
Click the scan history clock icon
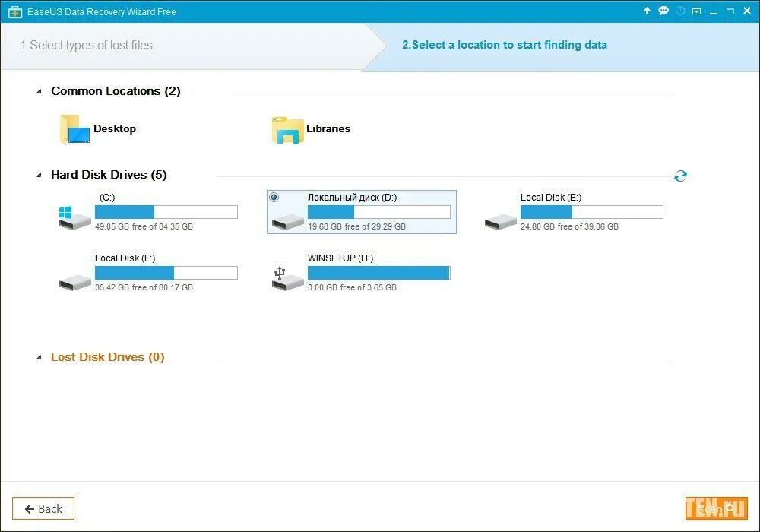click(x=680, y=11)
